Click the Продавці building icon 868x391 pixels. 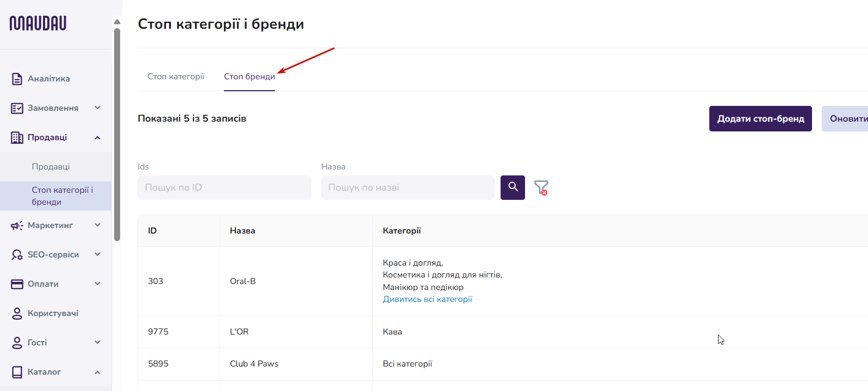pyautogui.click(x=17, y=137)
